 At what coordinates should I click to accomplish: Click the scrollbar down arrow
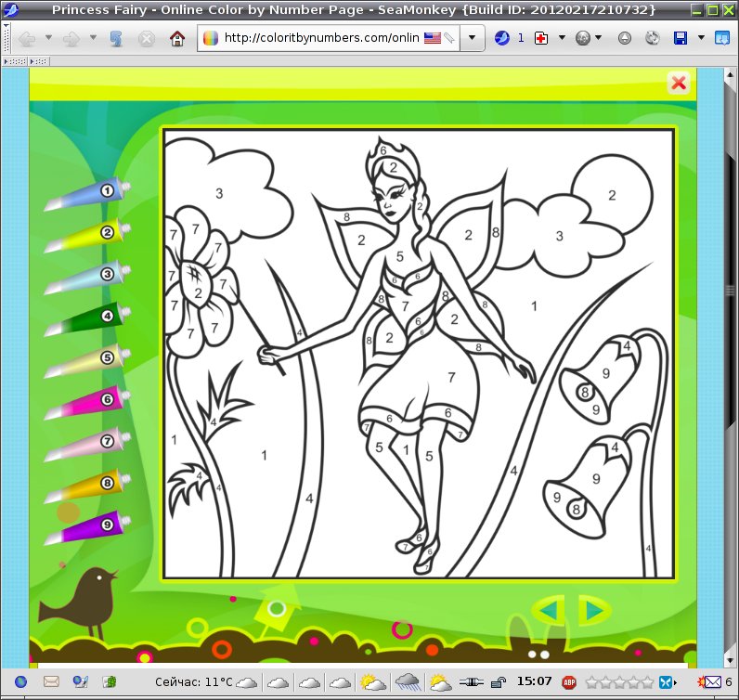pyautogui.click(x=730, y=660)
